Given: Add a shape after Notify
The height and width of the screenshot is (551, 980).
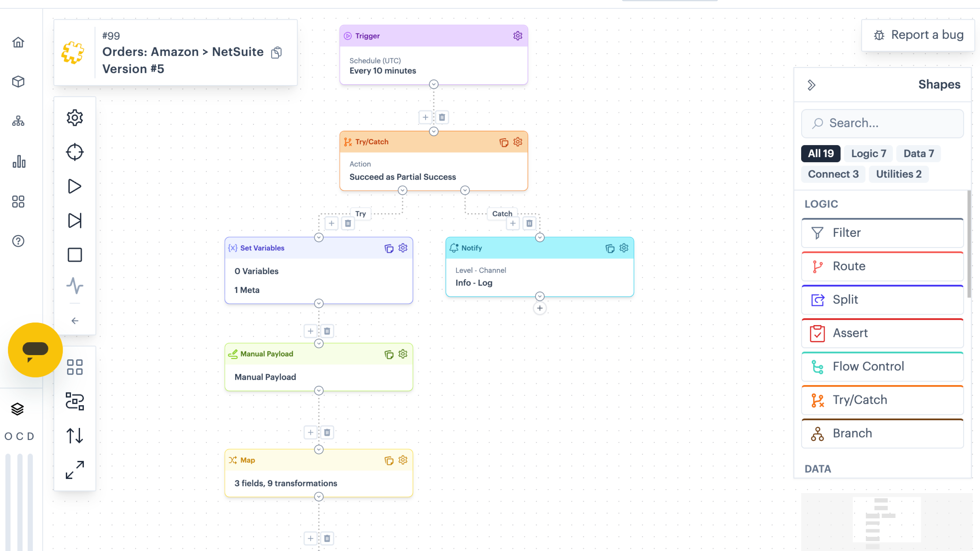Looking at the screenshot, I should click(x=539, y=308).
